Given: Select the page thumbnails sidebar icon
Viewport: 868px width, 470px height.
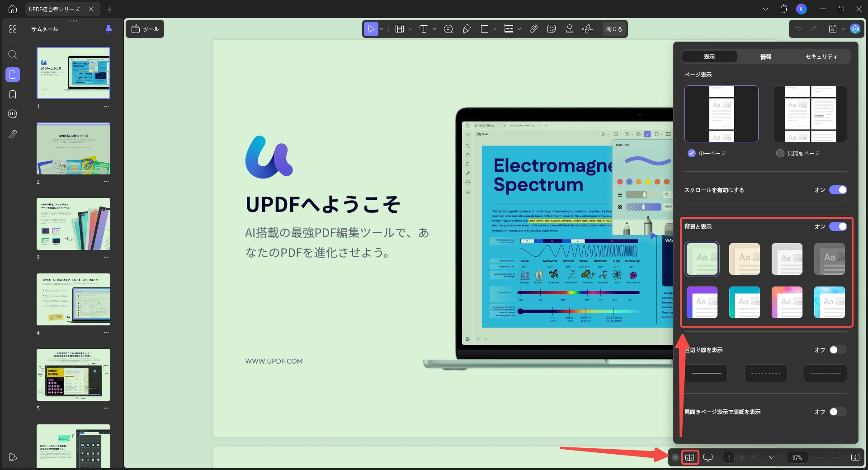Looking at the screenshot, I should (13, 75).
